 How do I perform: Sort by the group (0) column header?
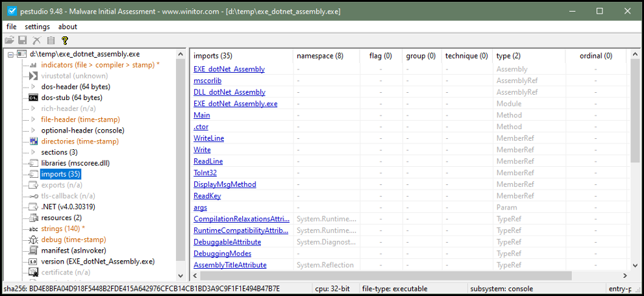coord(422,56)
